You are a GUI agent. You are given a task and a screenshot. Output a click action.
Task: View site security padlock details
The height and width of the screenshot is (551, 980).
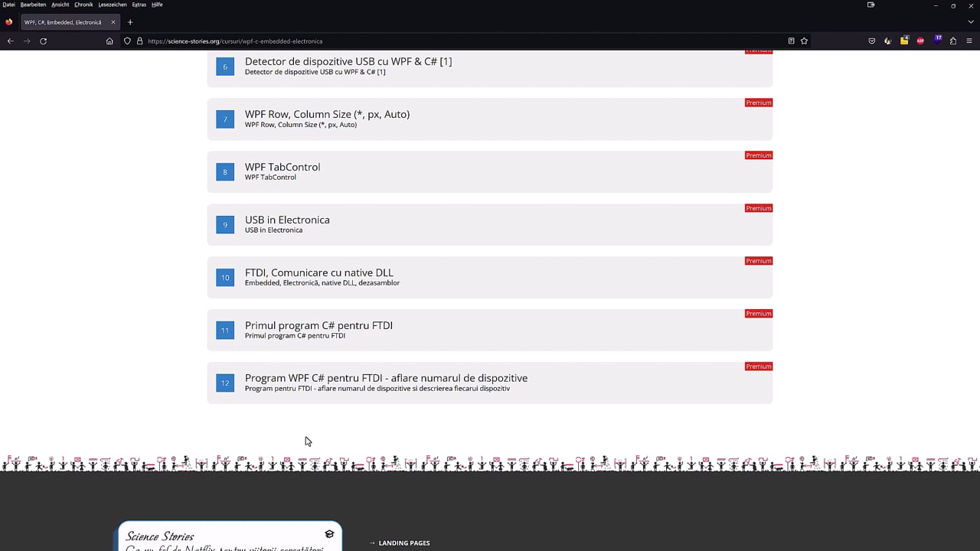click(x=140, y=41)
